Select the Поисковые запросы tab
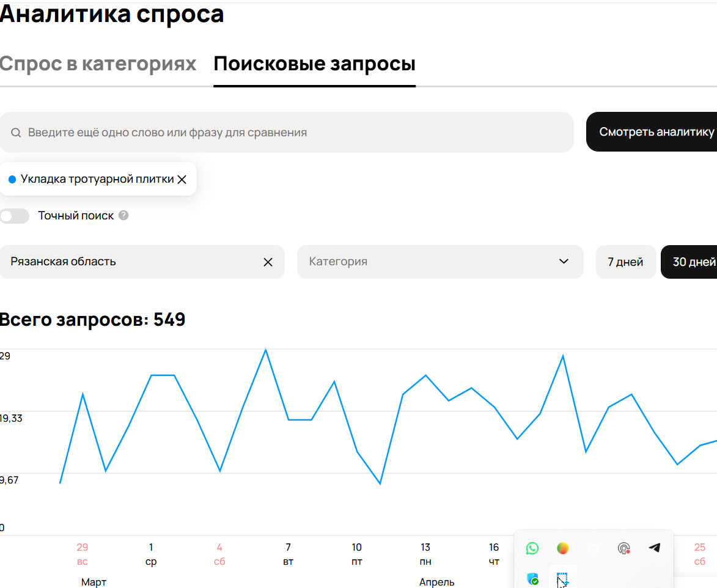This screenshot has width=717, height=588. pyautogui.click(x=314, y=64)
